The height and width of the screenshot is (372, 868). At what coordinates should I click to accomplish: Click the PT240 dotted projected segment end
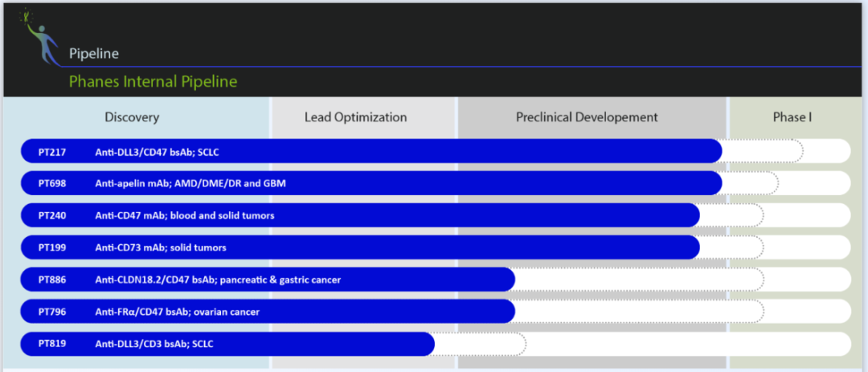(x=732, y=215)
